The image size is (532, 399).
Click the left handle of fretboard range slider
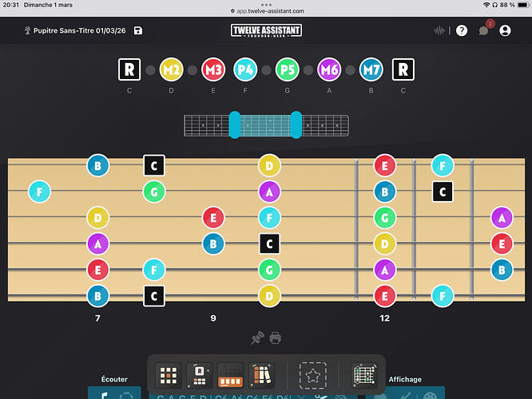coord(235,124)
